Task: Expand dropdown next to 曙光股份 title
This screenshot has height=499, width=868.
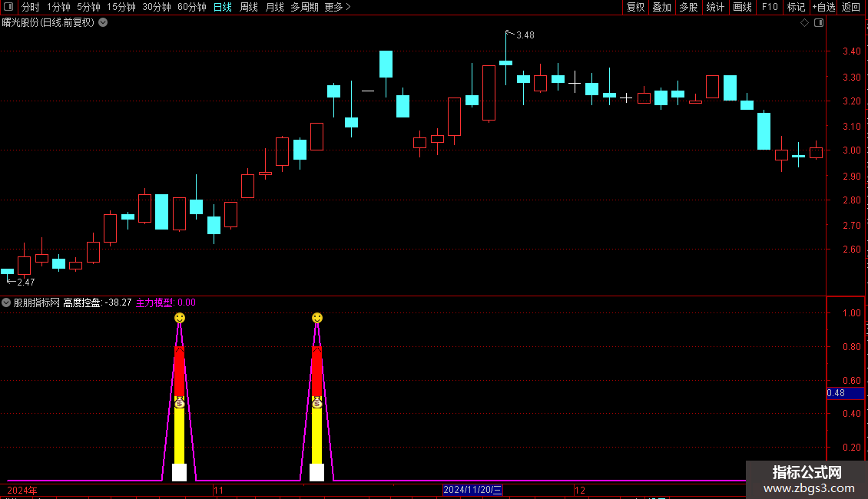Action: [x=103, y=23]
